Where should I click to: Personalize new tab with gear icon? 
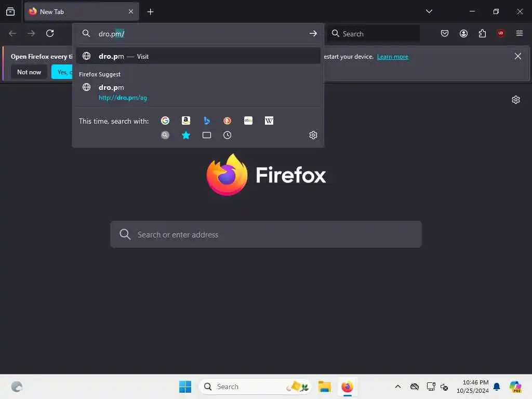[x=516, y=100]
